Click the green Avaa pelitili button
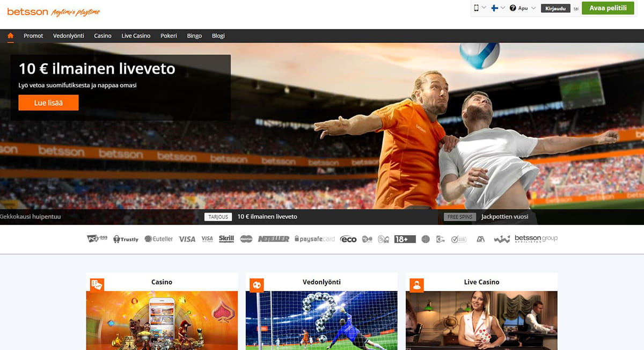644x350 pixels. pos(608,8)
